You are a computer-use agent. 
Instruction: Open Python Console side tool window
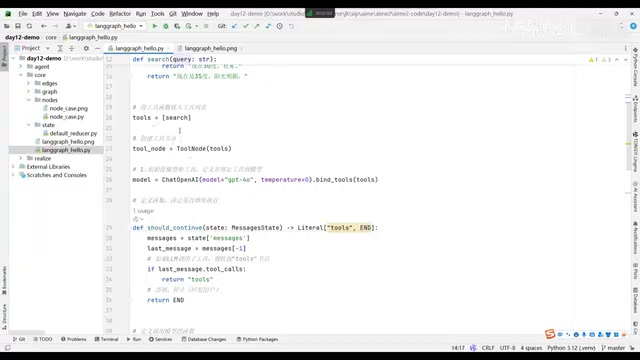(x=636, y=67)
